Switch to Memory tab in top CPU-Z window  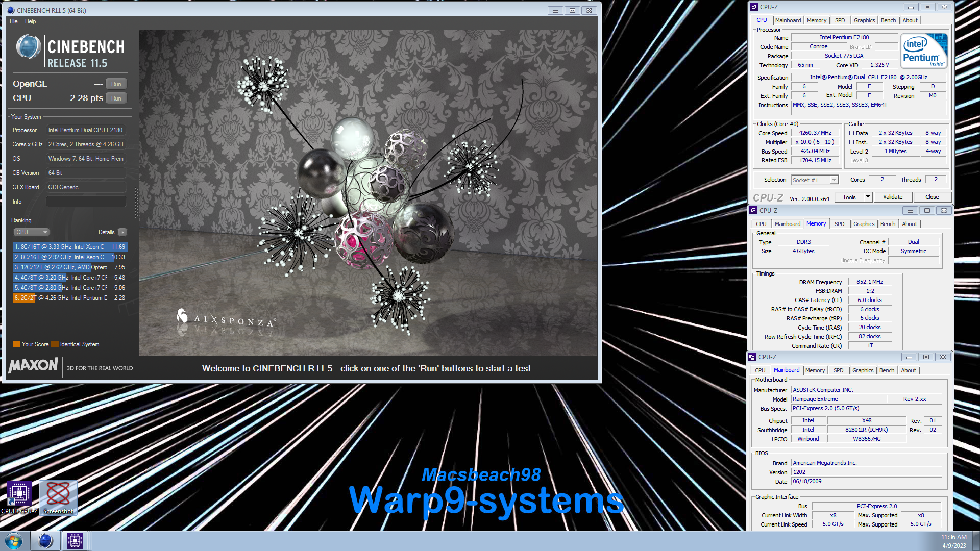(817, 20)
